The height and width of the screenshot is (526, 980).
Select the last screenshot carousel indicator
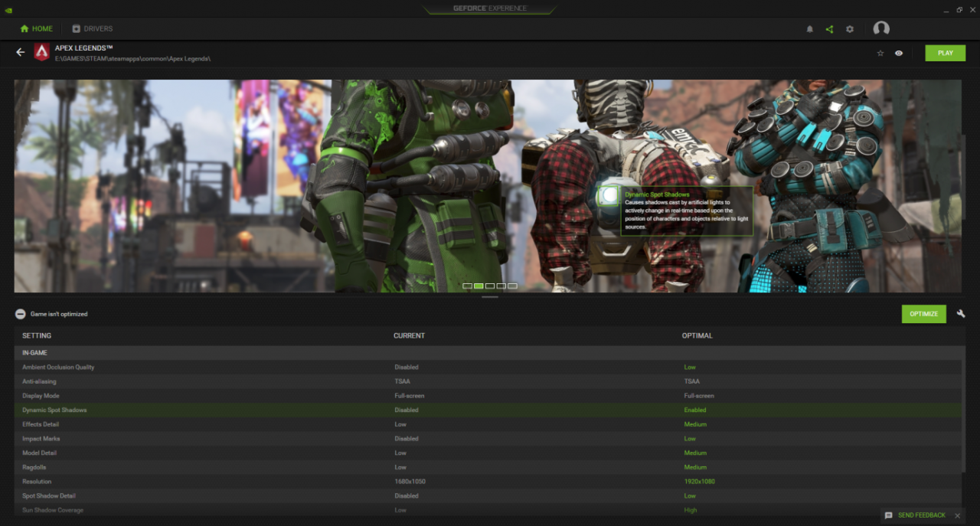[512, 286]
